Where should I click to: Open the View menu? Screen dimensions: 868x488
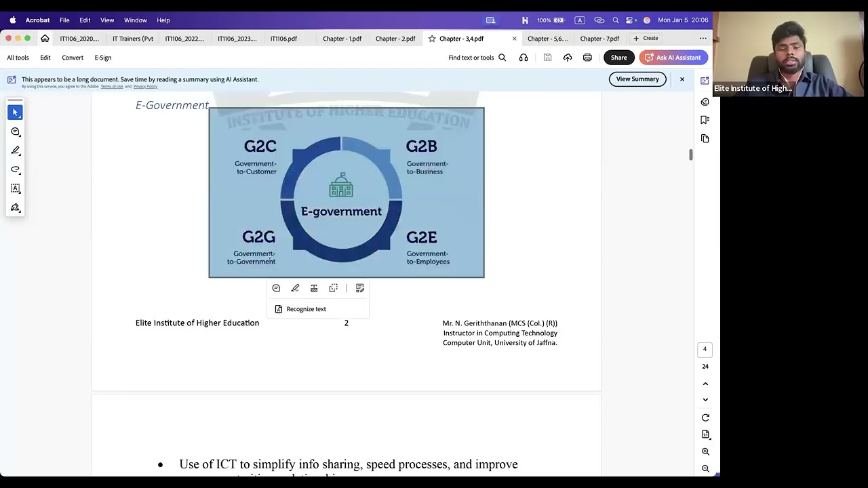point(107,20)
